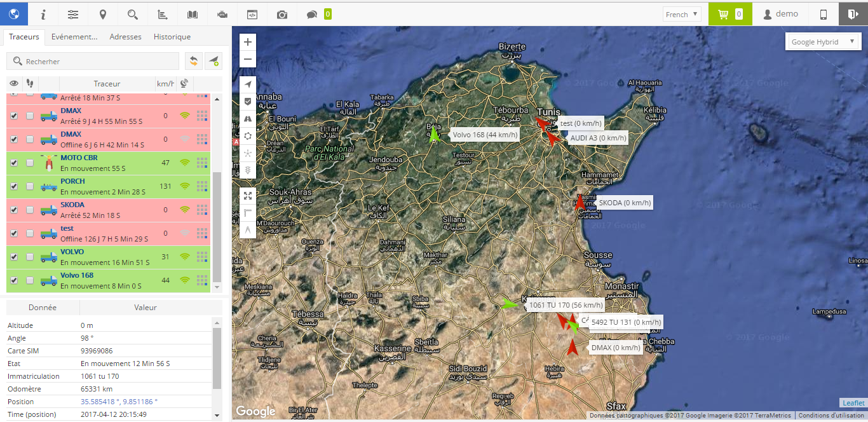Open the info icon in top toolbar

pyautogui.click(x=43, y=14)
